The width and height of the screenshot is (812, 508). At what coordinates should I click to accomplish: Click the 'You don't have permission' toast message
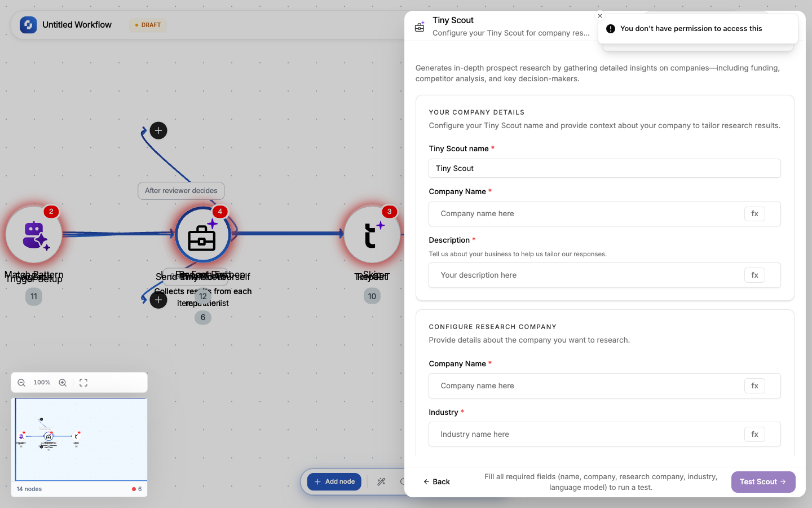(691, 29)
